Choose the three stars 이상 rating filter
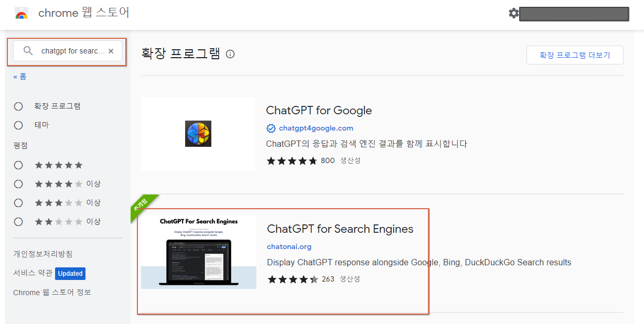Viewport: 644px width, 324px height. click(18, 203)
